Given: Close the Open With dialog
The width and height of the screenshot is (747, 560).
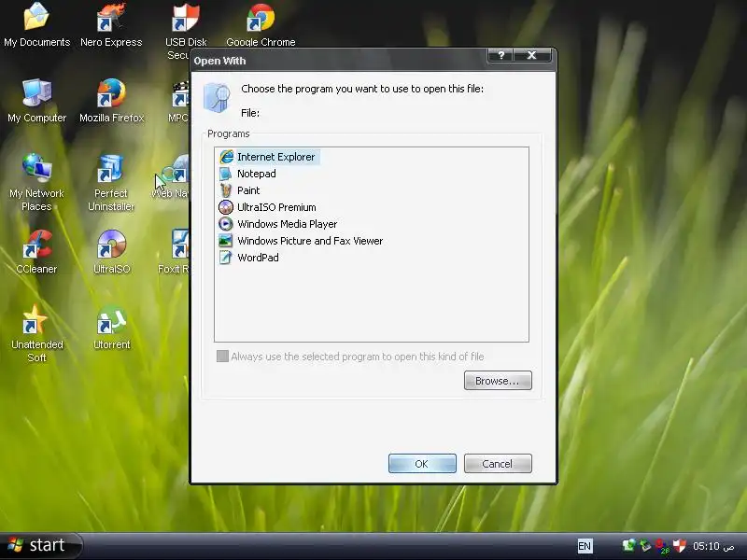Looking at the screenshot, I should pos(532,55).
